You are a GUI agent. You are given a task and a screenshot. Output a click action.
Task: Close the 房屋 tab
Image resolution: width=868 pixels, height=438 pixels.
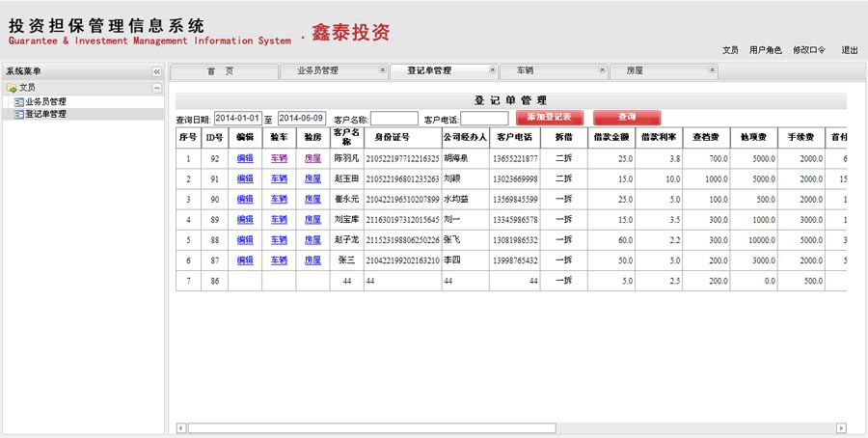pyautogui.click(x=712, y=70)
